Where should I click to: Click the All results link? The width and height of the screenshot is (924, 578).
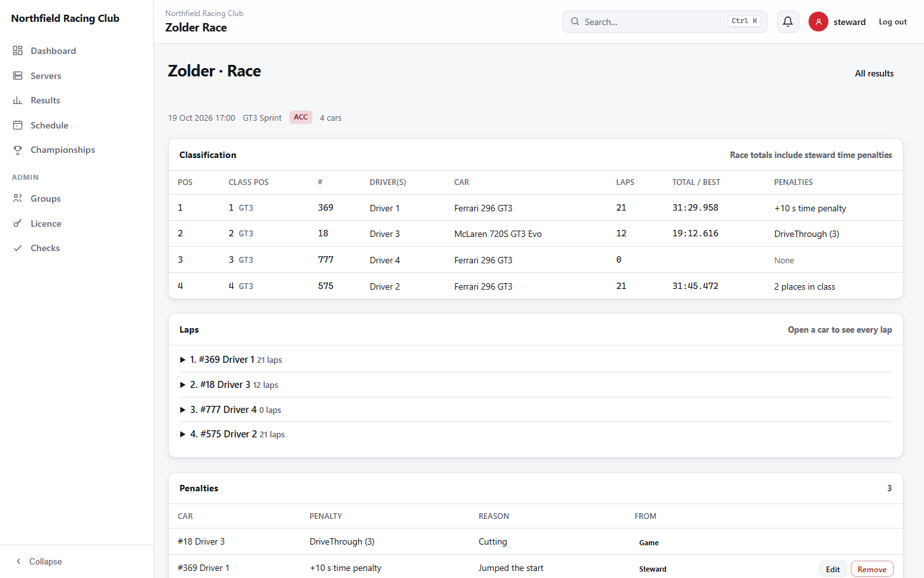[874, 73]
